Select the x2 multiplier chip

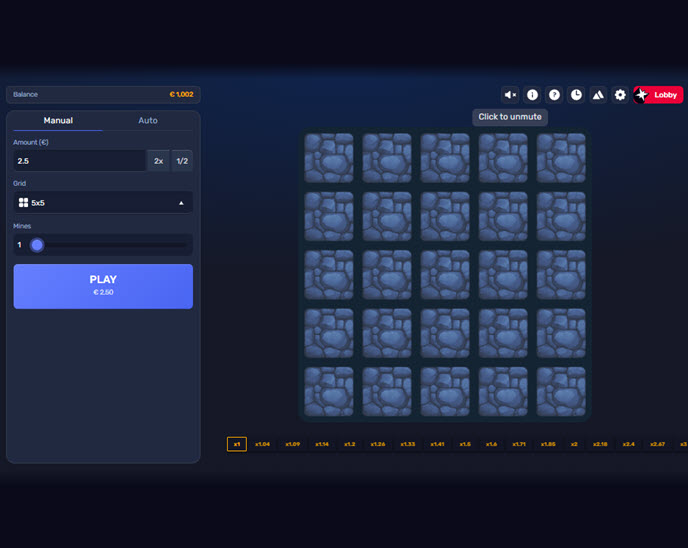(574, 444)
